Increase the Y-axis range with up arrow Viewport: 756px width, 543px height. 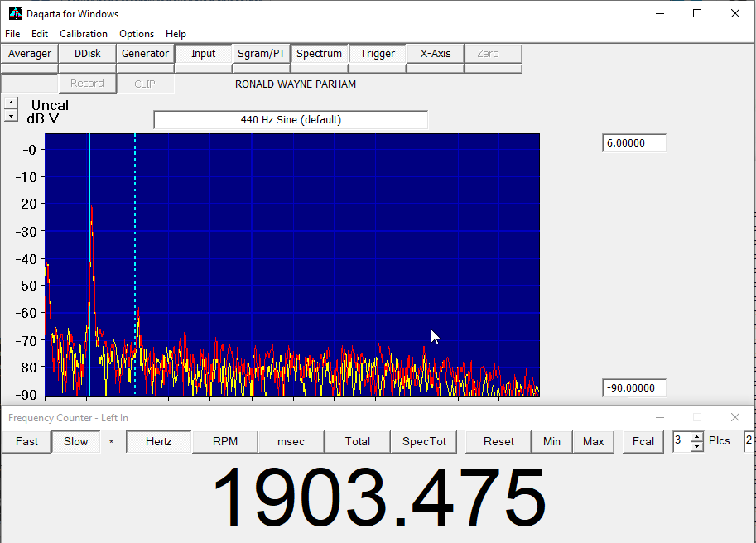pos(10,103)
